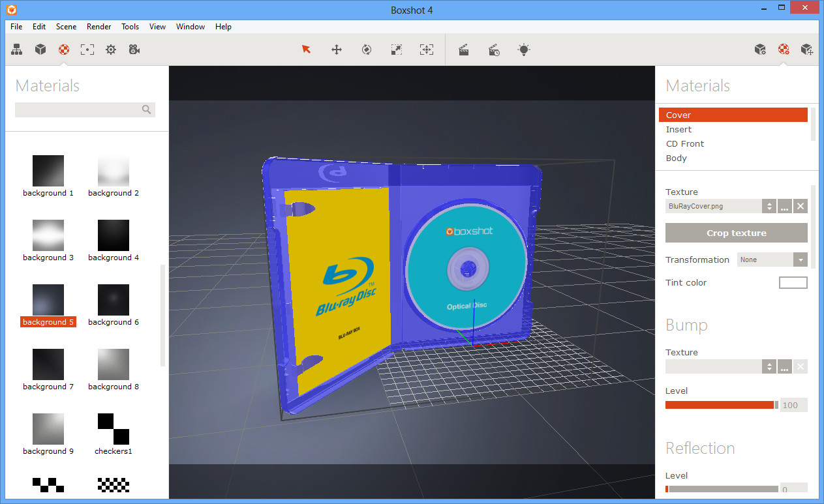824x504 pixels.
Task: Open the Edit menu
Action: point(39,27)
